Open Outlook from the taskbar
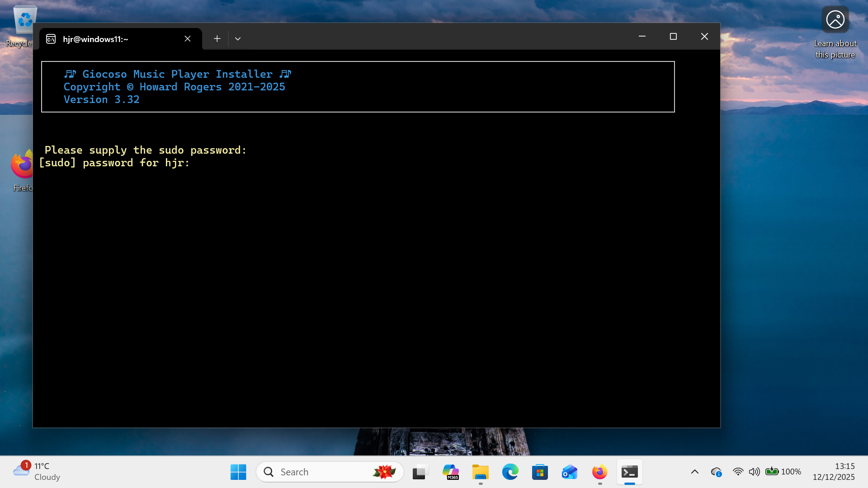868x488 pixels. 569,471
